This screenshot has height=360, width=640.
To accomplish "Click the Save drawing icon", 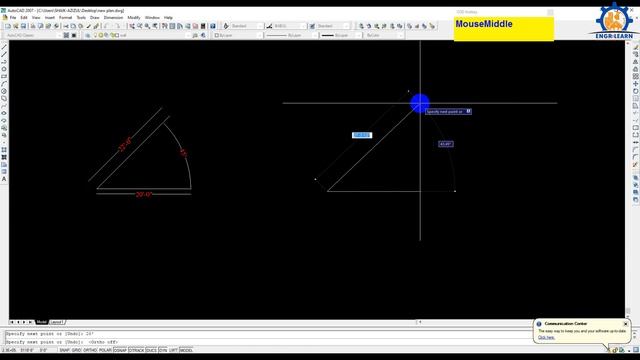I will (x=23, y=26).
